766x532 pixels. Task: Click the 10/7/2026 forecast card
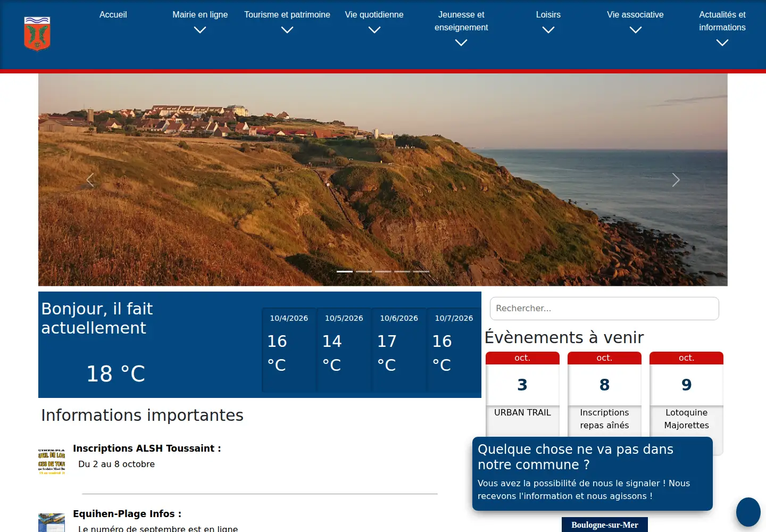point(454,350)
